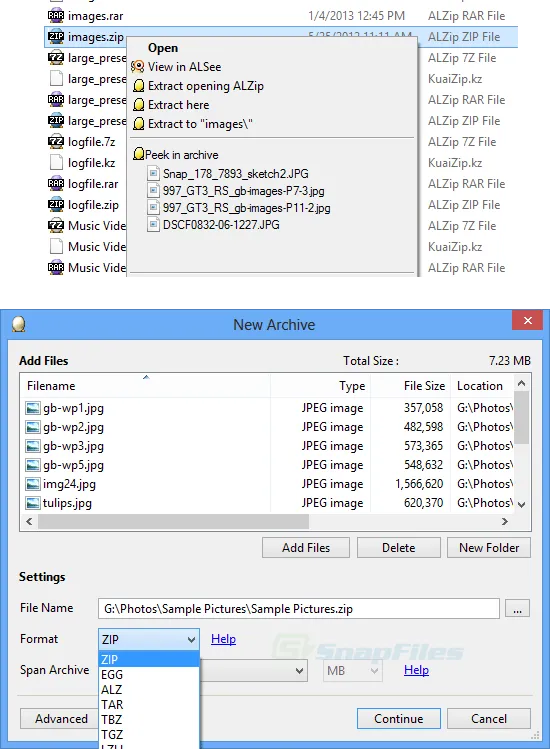Viewport: 550px width, 749px height.
Task: Click the ALZip egg icon in New Archive title bar
Action: pos(18,324)
